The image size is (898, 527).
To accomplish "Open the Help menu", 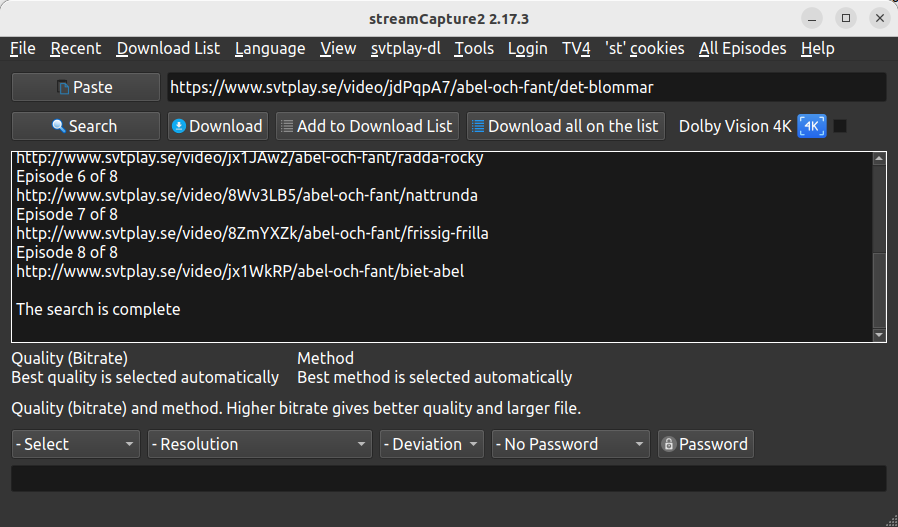I will pyautogui.click(x=817, y=49).
